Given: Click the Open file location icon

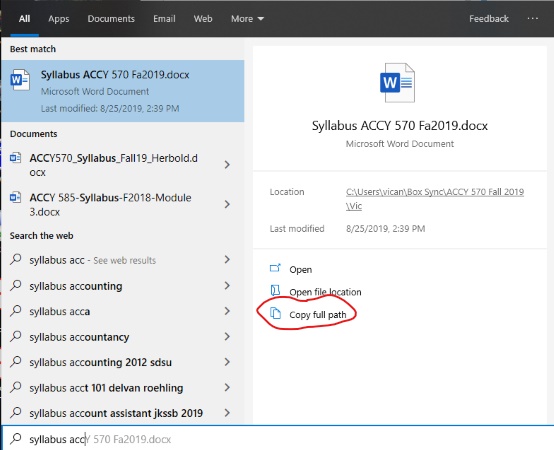Looking at the screenshot, I should pyautogui.click(x=275, y=291).
